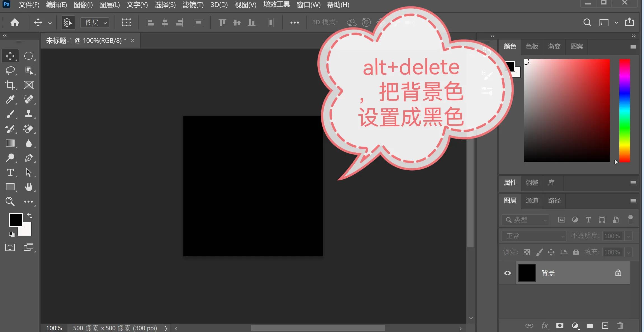Enable lock position for the layer

(x=551, y=252)
